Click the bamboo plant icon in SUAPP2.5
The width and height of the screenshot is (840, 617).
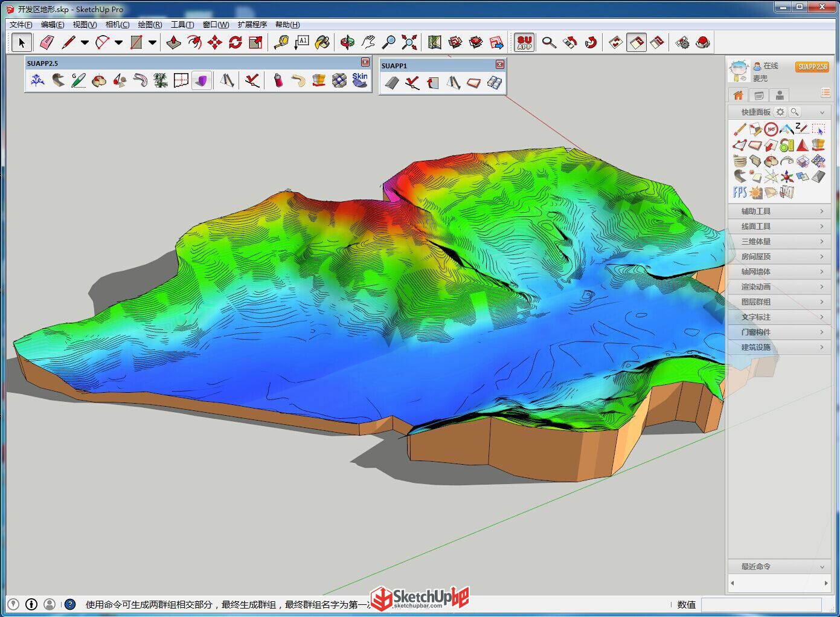(x=161, y=80)
